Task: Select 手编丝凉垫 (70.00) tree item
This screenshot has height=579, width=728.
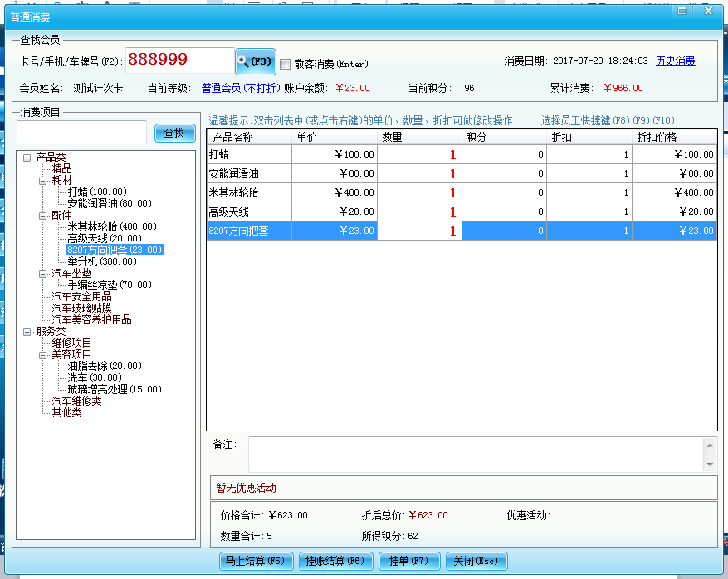Action: (110, 285)
